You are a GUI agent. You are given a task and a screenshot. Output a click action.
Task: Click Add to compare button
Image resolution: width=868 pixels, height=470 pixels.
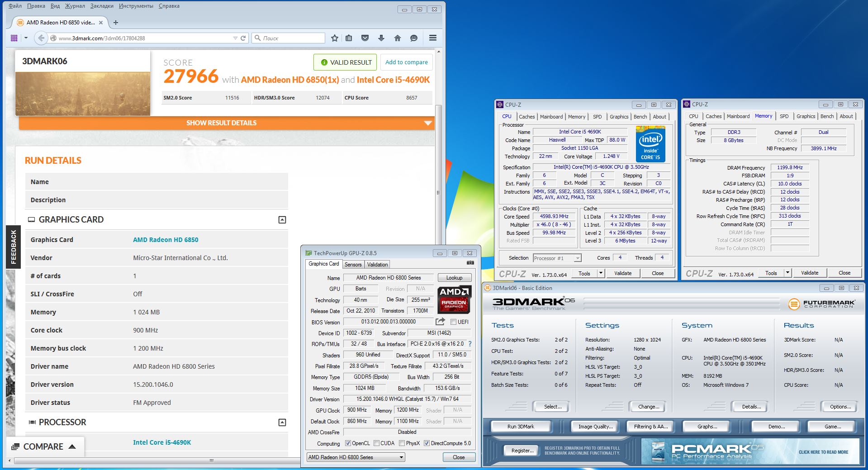pos(407,62)
